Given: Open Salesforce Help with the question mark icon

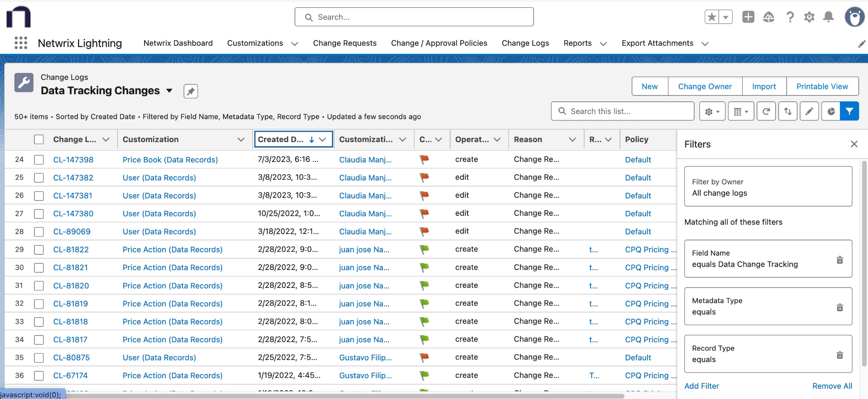Looking at the screenshot, I should tap(789, 17).
